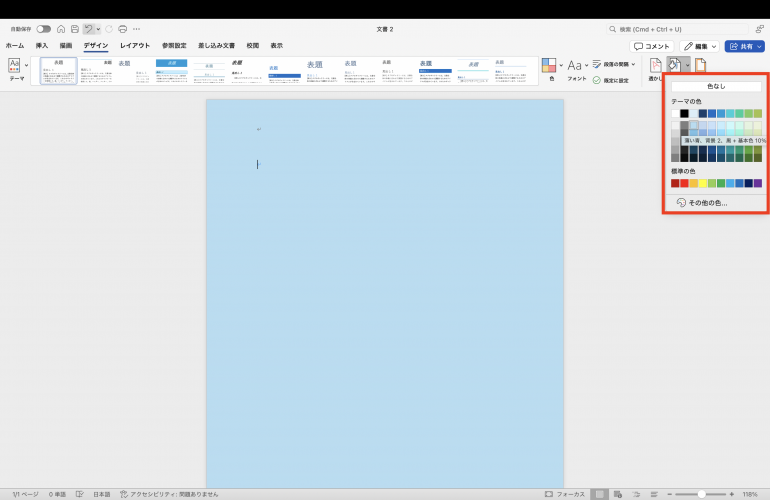Click the Redo icon
This screenshot has width=770, height=500.
tap(109, 29)
